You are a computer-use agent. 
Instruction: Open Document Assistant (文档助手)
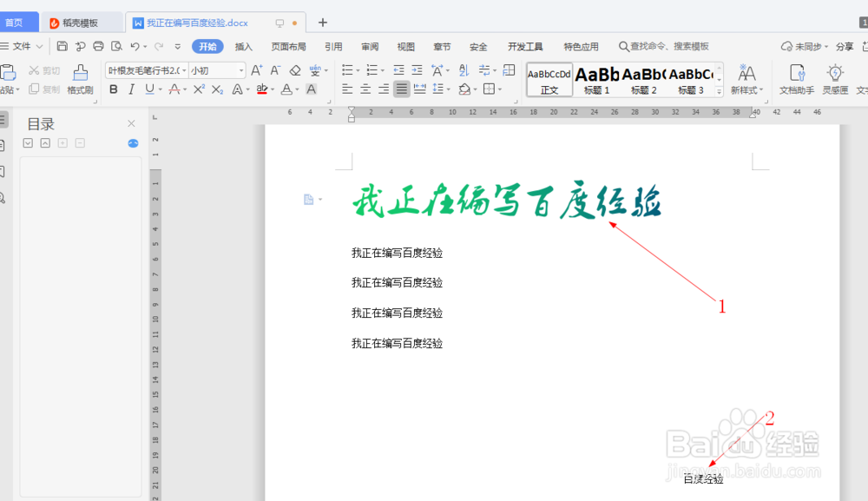[797, 79]
